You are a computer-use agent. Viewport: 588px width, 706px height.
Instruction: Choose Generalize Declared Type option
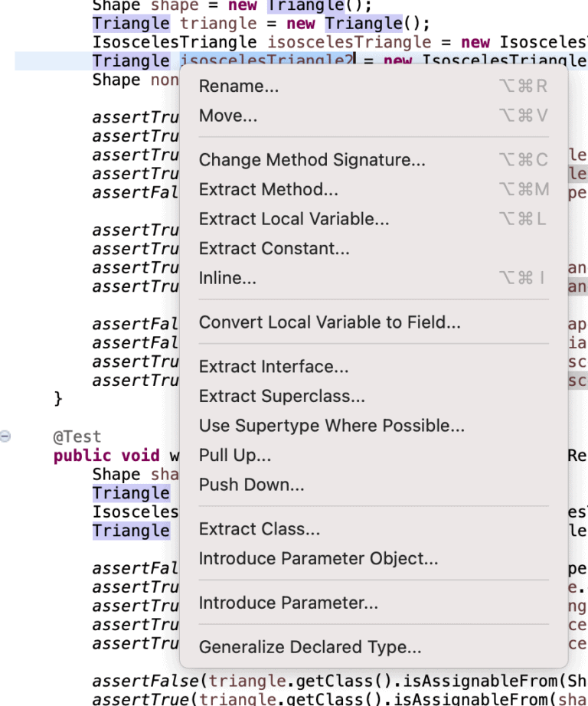click(x=309, y=647)
